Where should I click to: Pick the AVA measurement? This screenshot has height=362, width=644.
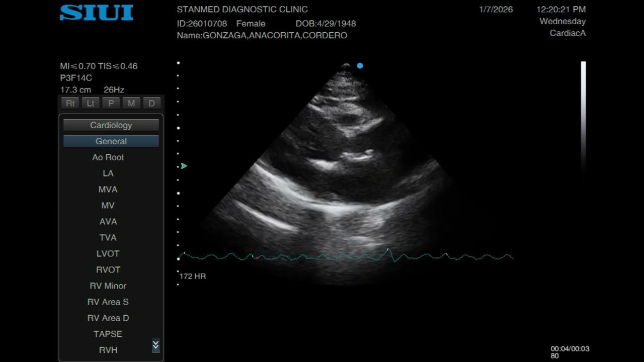108,222
